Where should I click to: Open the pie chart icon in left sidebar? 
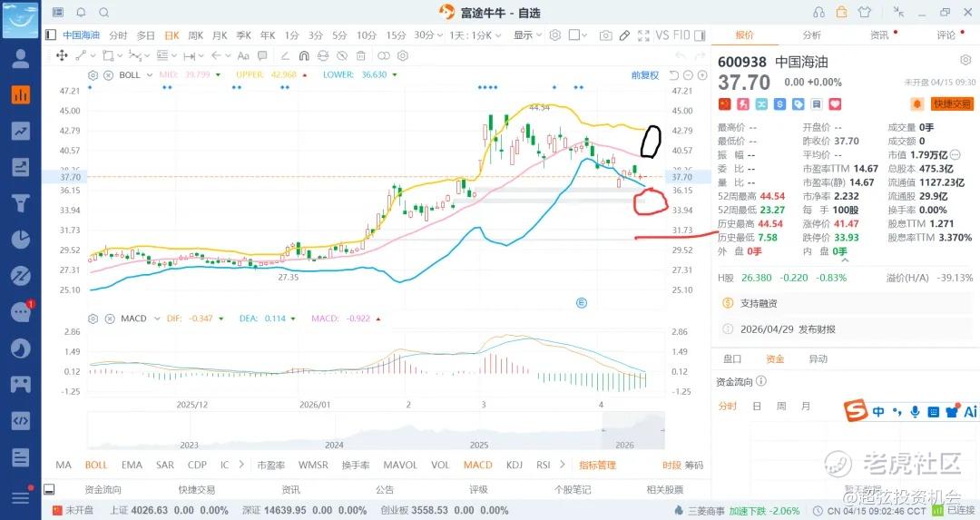(21, 240)
